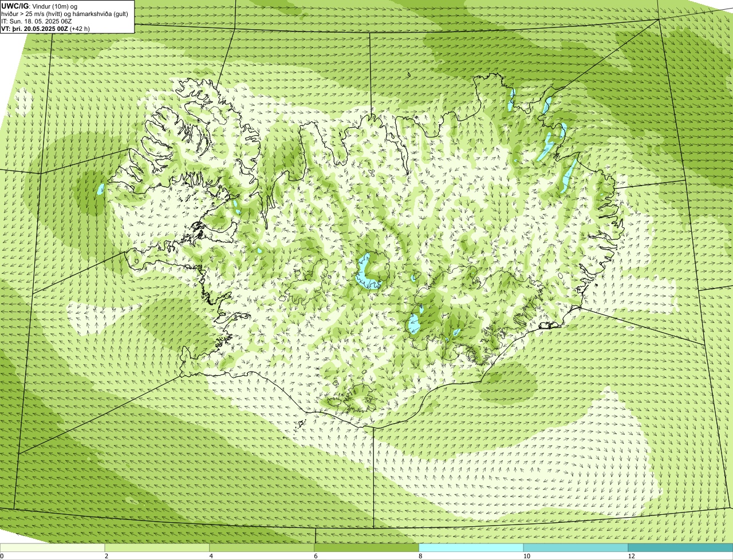Select the 6–8 m/s dark green color segment
The image size is (733, 560).
point(366,548)
